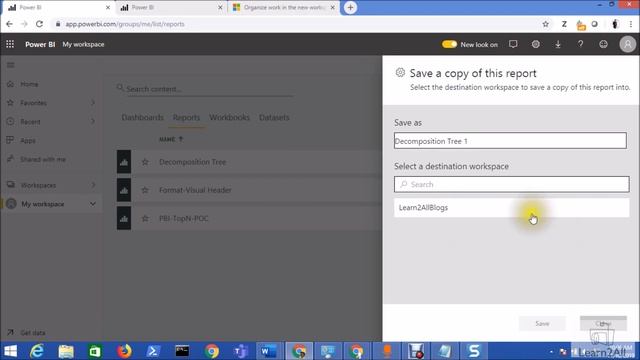Open the Format-Visual Header report
The width and height of the screenshot is (640, 360).
[x=195, y=190]
